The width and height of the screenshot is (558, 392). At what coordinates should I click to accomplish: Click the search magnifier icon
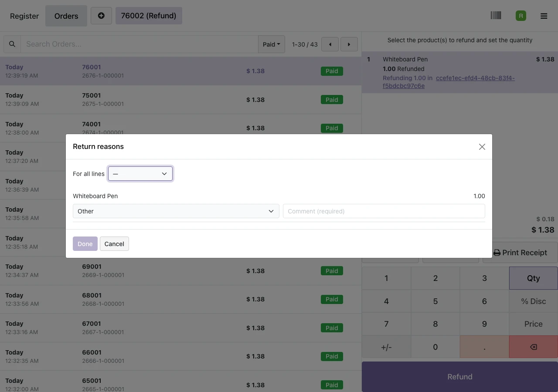click(x=12, y=44)
